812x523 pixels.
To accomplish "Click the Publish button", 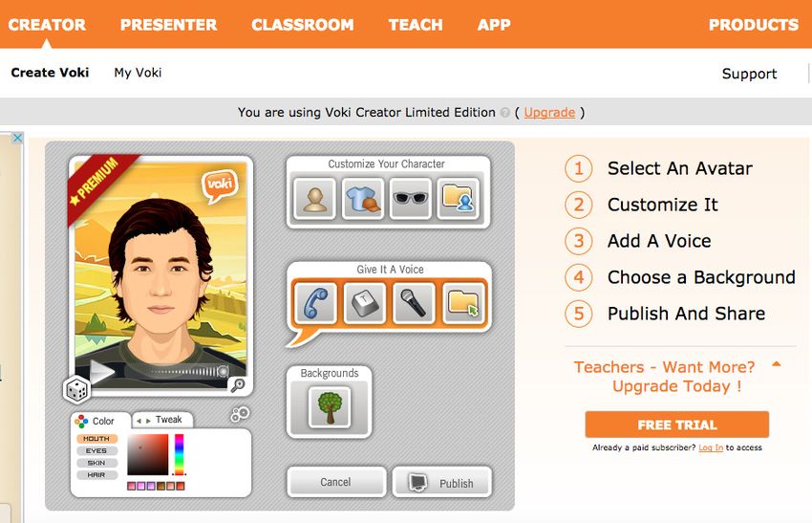I will pos(441,483).
